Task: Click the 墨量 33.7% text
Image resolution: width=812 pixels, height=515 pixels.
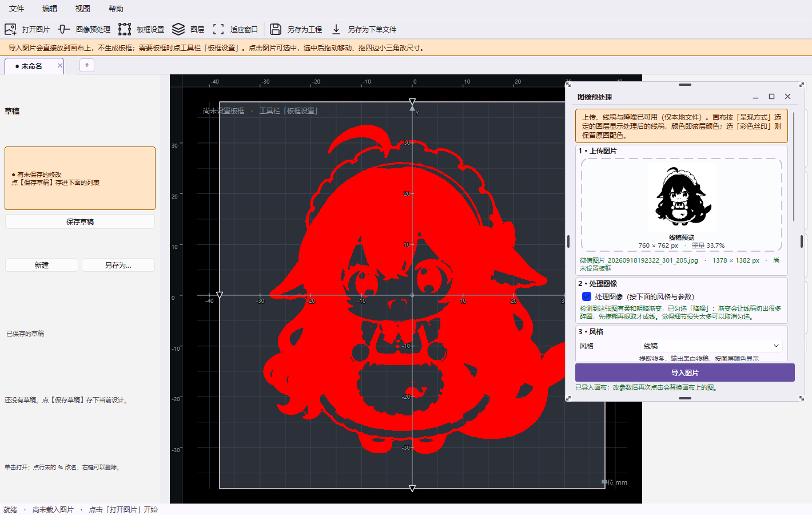Action: [708, 245]
